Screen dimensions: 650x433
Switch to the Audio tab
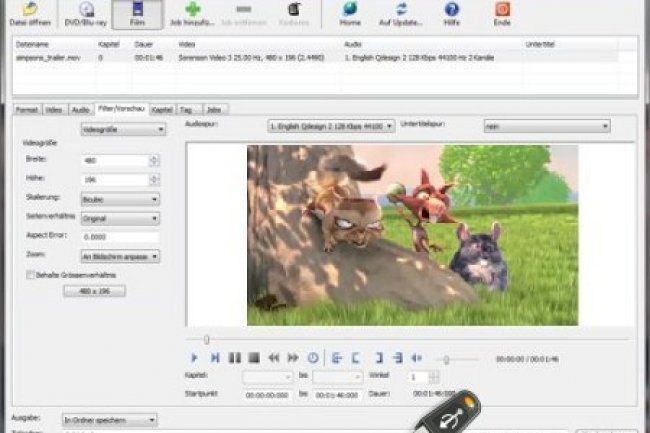point(81,110)
